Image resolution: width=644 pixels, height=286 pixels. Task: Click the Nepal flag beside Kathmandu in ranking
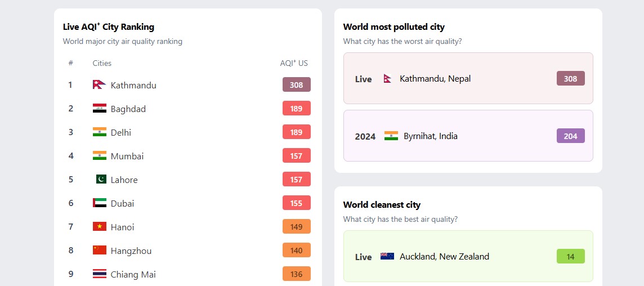tap(99, 85)
